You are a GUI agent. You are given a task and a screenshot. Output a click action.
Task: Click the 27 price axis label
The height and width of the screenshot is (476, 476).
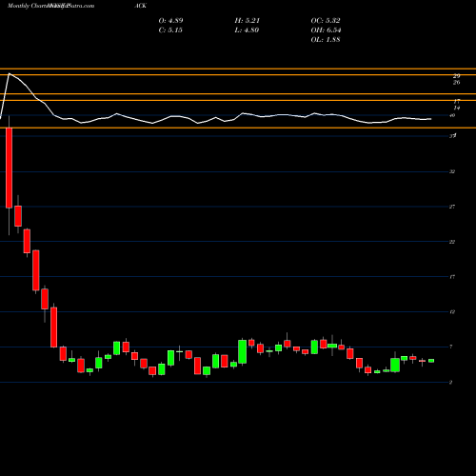(452, 207)
